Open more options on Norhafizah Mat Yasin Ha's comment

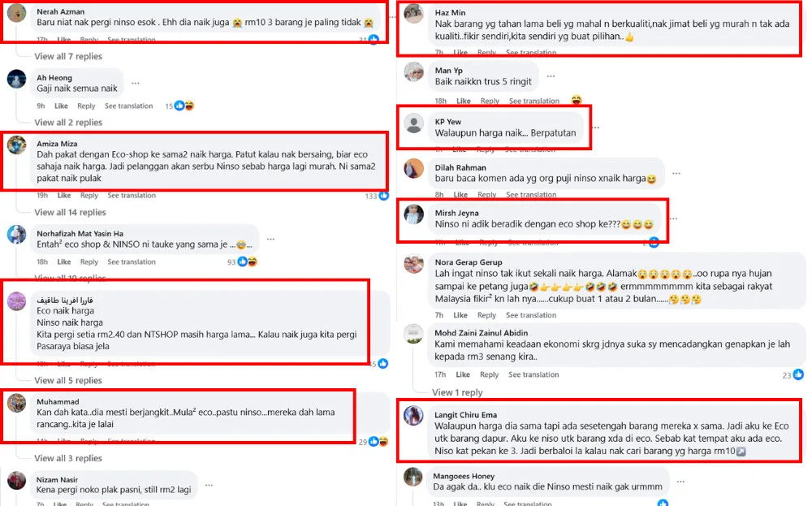tap(270, 240)
